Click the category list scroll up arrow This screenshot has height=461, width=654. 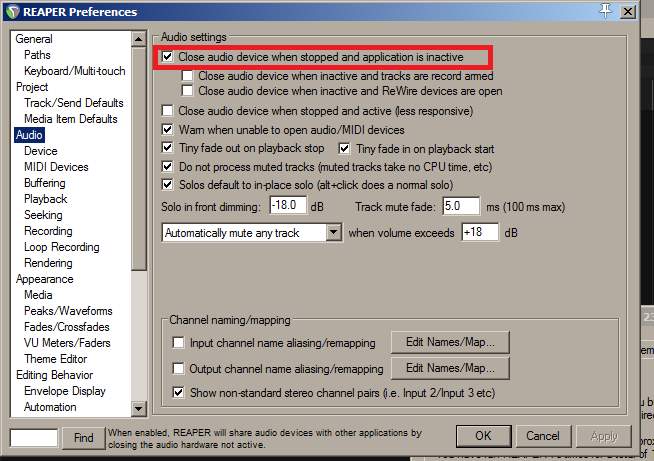138,39
